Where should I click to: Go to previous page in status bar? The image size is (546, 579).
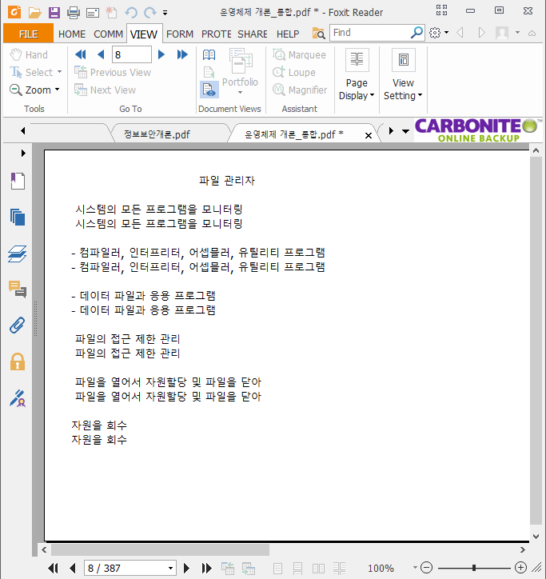point(73,568)
